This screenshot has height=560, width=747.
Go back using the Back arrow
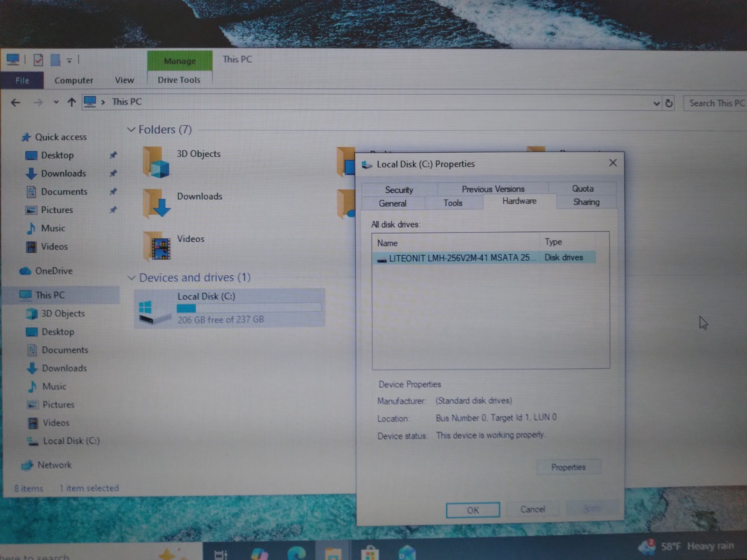click(x=15, y=102)
